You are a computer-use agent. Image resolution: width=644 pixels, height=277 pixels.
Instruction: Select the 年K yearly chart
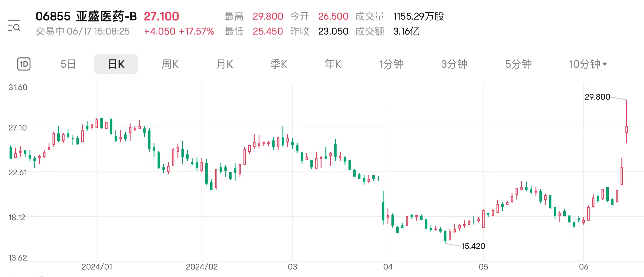click(x=333, y=64)
